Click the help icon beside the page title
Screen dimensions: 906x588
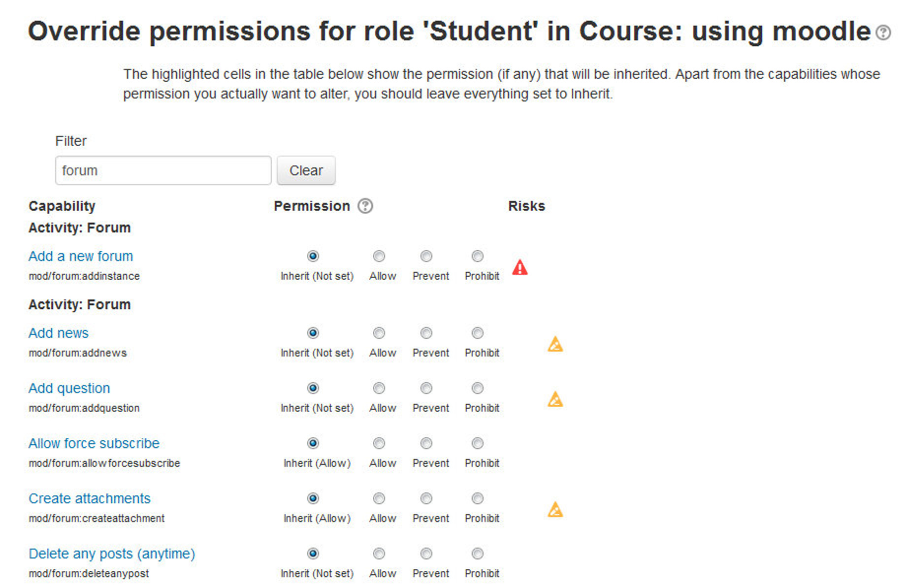click(883, 33)
